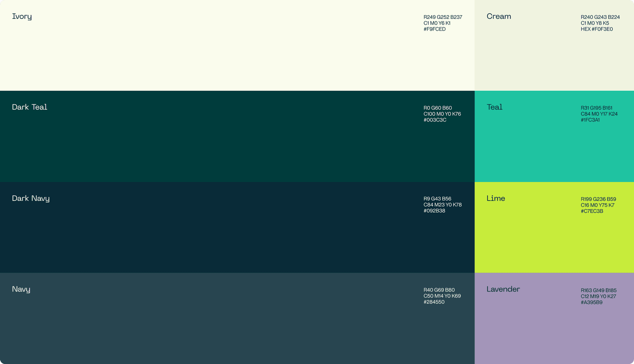The height and width of the screenshot is (364, 634).
Task: Select the Dark Navy swatch title
Action: coord(31,198)
